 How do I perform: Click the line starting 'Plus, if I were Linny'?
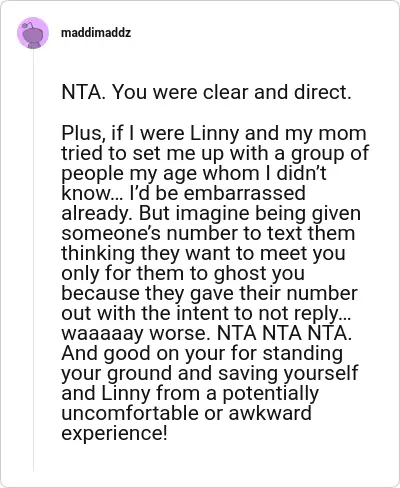pyautogui.click(x=214, y=133)
